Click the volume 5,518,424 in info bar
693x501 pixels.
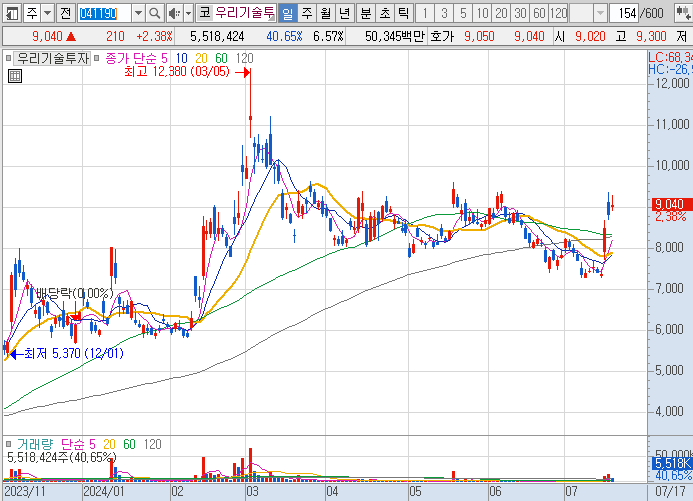[217, 36]
